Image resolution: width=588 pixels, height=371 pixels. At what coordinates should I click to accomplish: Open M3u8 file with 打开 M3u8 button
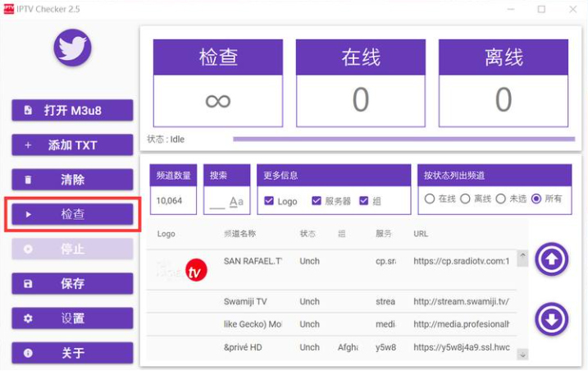point(72,110)
